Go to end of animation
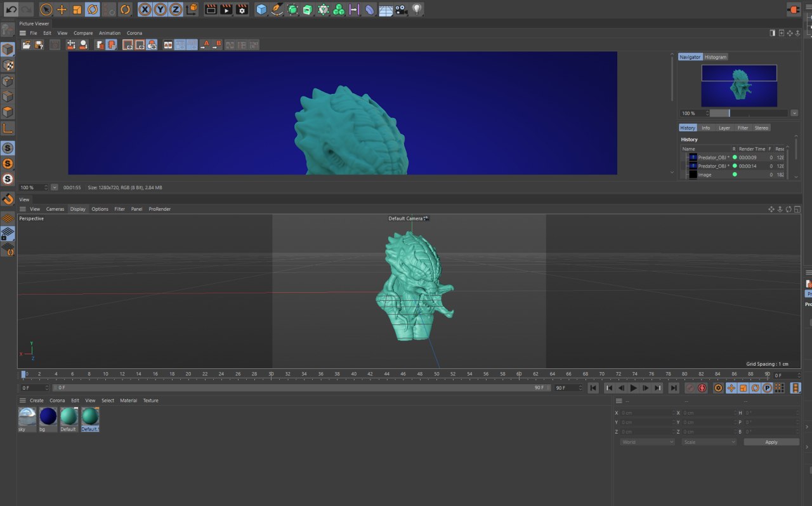Image resolution: width=812 pixels, height=506 pixels. [x=674, y=388]
